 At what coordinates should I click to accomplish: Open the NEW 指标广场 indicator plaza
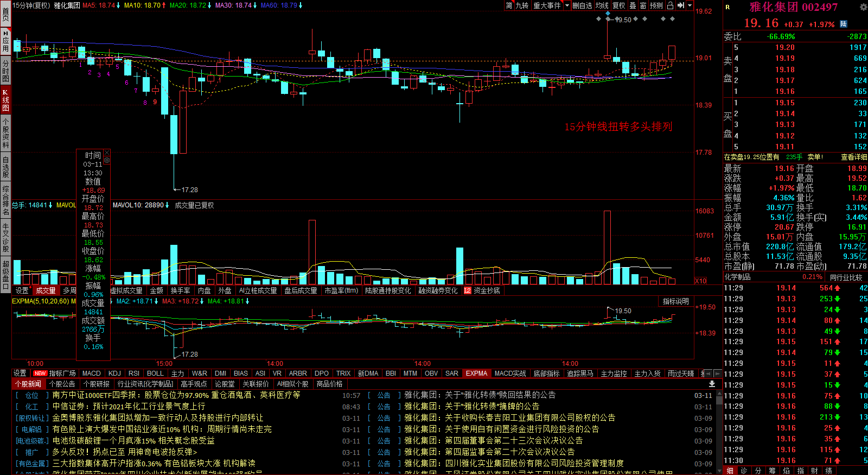click(x=54, y=373)
